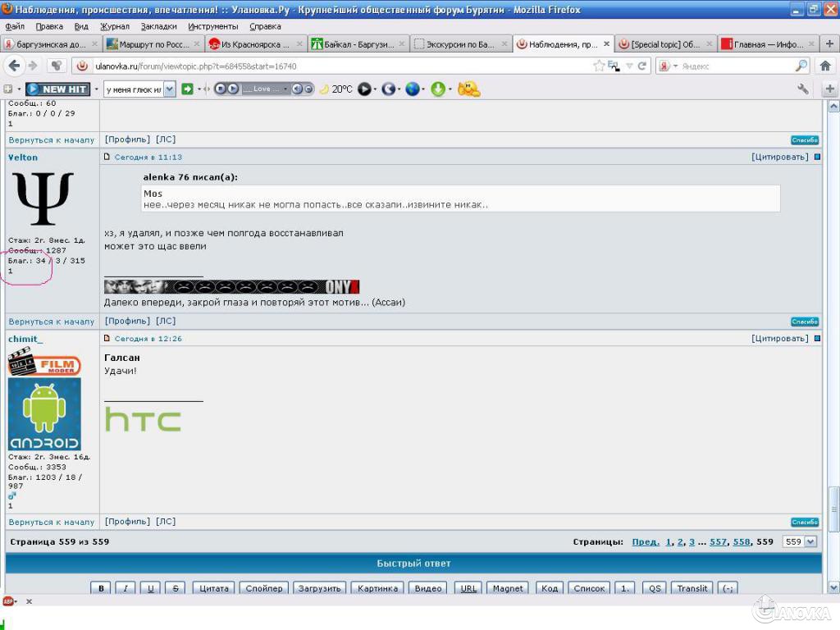Click the Adblock Plus icon in status bar
The image size is (840, 630).
coord(9,601)
